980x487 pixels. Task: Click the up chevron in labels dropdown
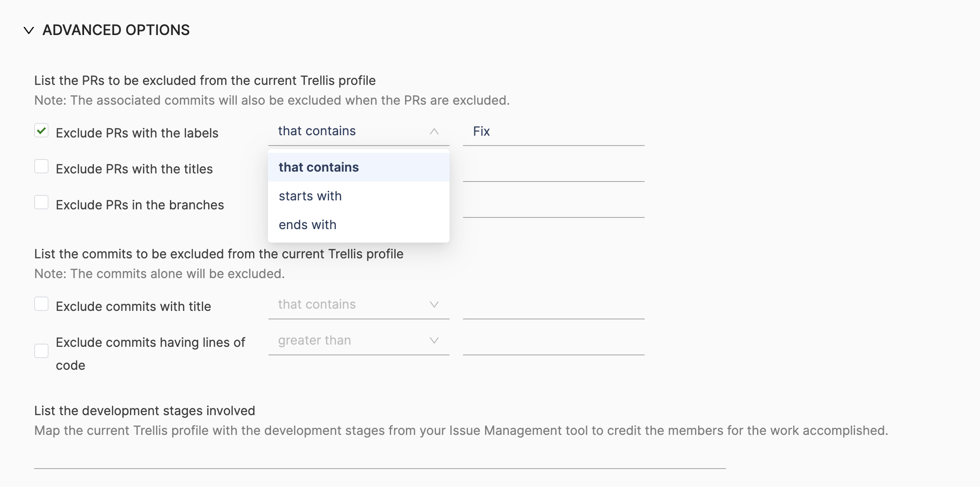point(434,132)
